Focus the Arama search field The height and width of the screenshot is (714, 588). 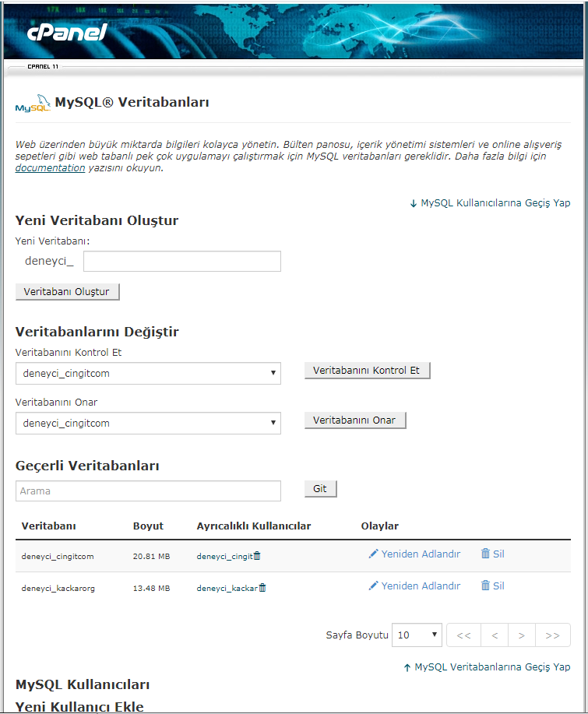[148, 491]
